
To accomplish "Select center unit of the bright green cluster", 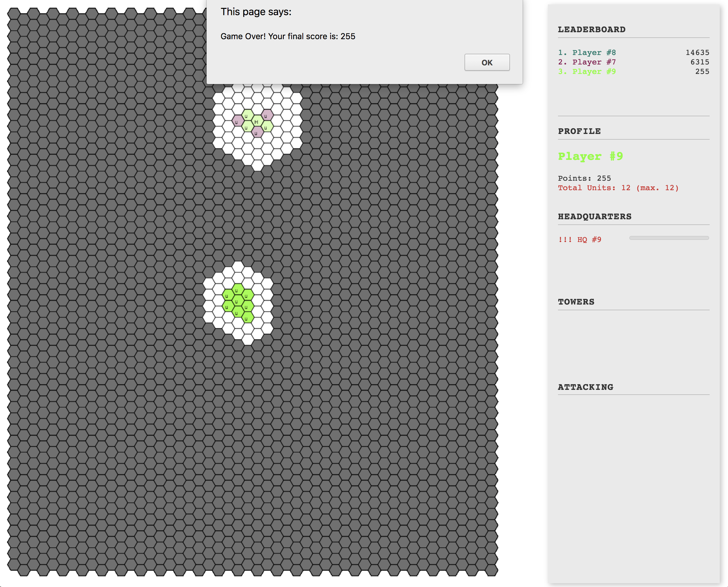I will [x=238, y=300].
